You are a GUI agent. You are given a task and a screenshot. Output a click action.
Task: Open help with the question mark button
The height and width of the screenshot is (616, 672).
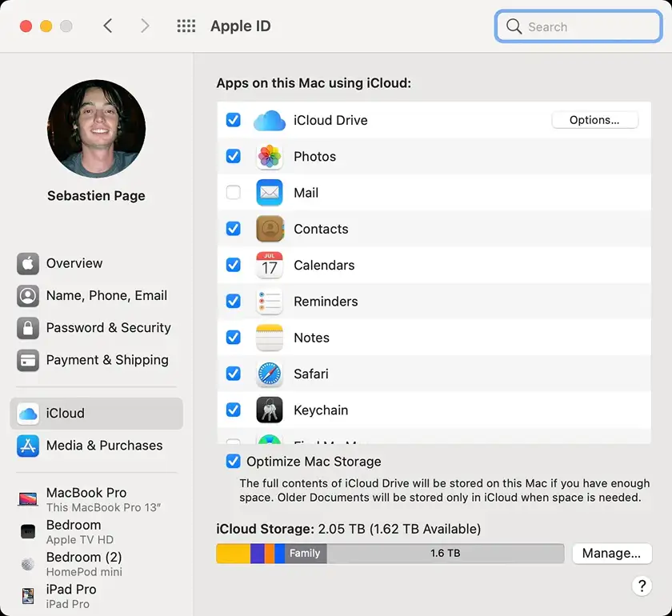point(642,586)
